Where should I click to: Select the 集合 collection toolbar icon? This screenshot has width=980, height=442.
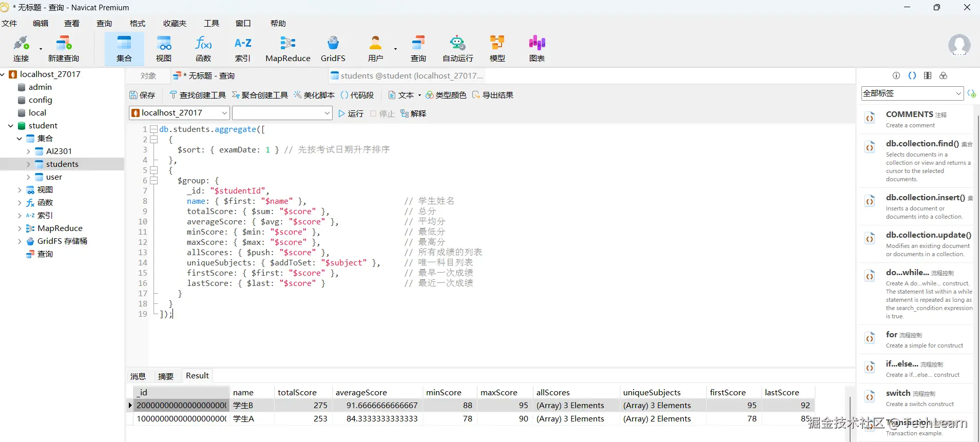coord(124,49)
